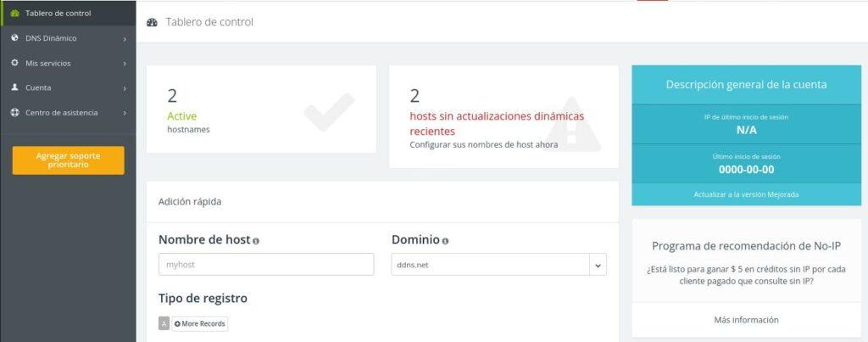Follow the Más información link
868x342 pixels.
pyautogui.click(x=746, y=320)
